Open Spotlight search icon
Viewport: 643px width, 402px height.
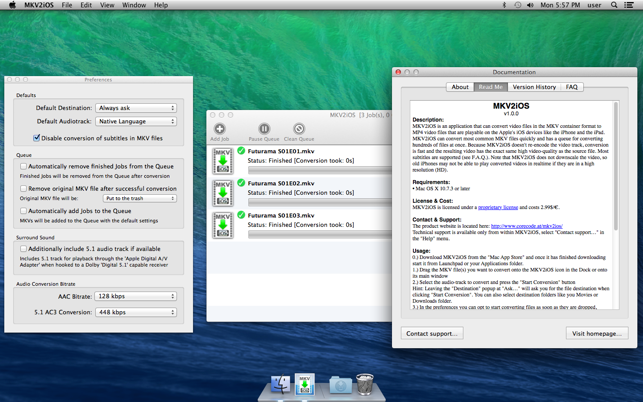pyautogui.click(x=614, y=5)
